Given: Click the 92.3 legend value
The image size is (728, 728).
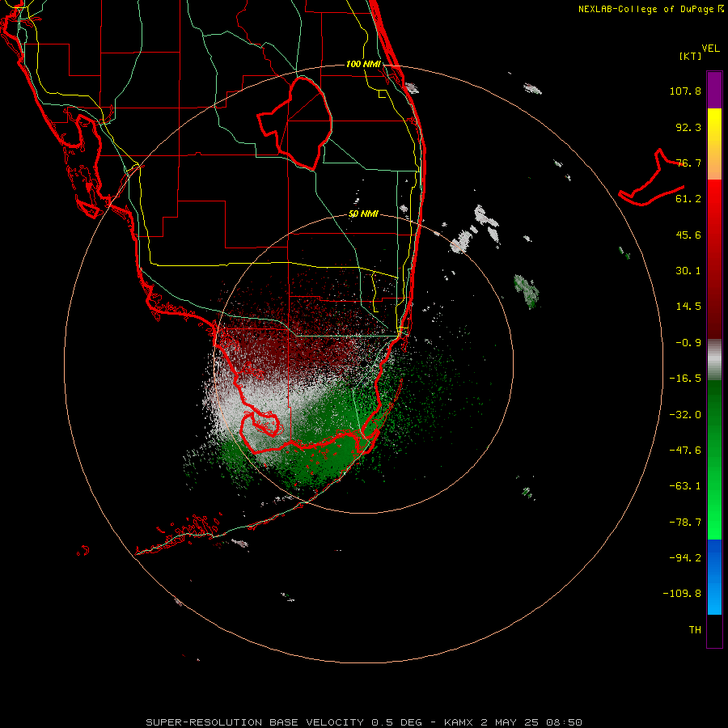Looking at the screenshot, I should click(688, 127).
